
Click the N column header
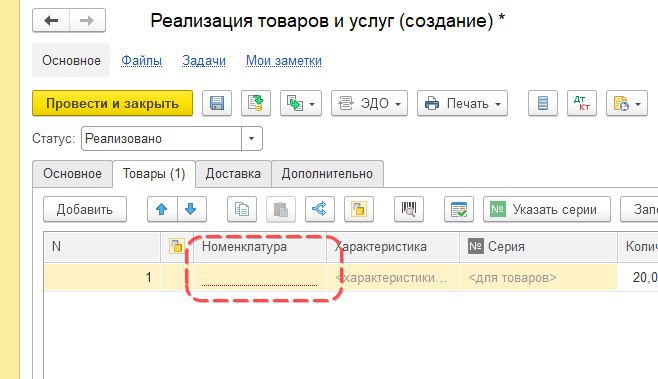pyautogui.click(x=102, y=246)
